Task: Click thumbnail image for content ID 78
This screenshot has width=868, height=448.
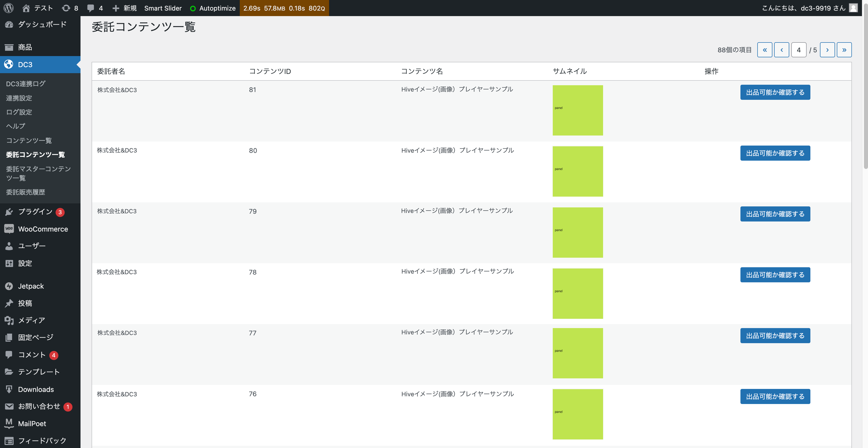Action: click(x=577, y=292)
